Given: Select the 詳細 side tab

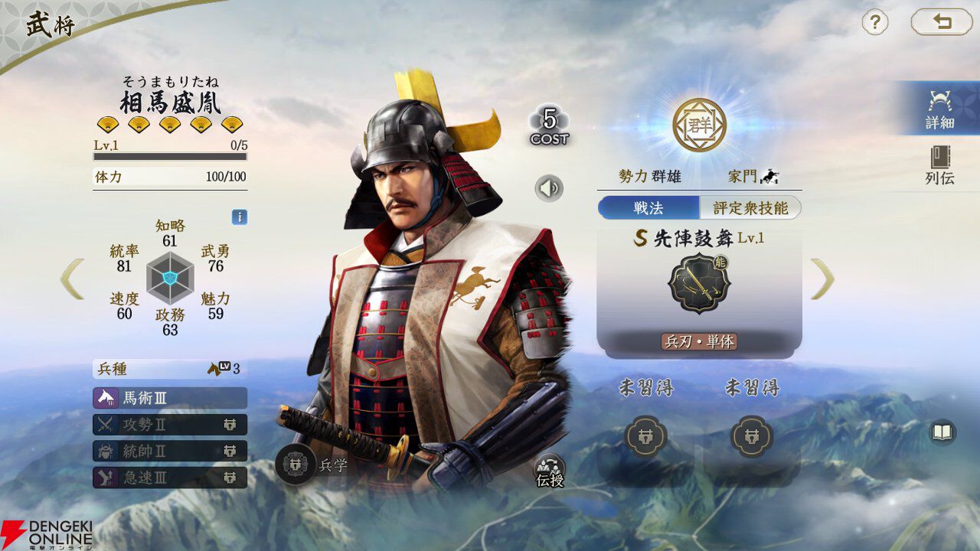Looking at the screenshot, I should click(x=939, y=109).
